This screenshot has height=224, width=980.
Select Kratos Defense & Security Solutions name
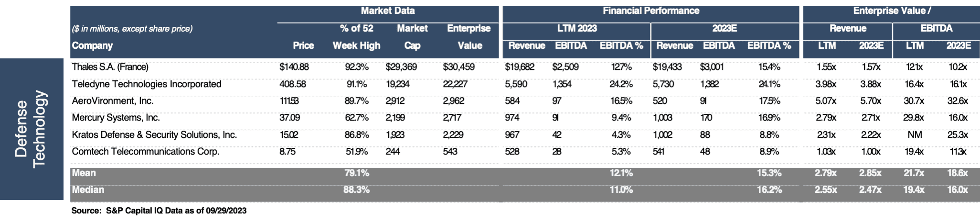[154, 135]
